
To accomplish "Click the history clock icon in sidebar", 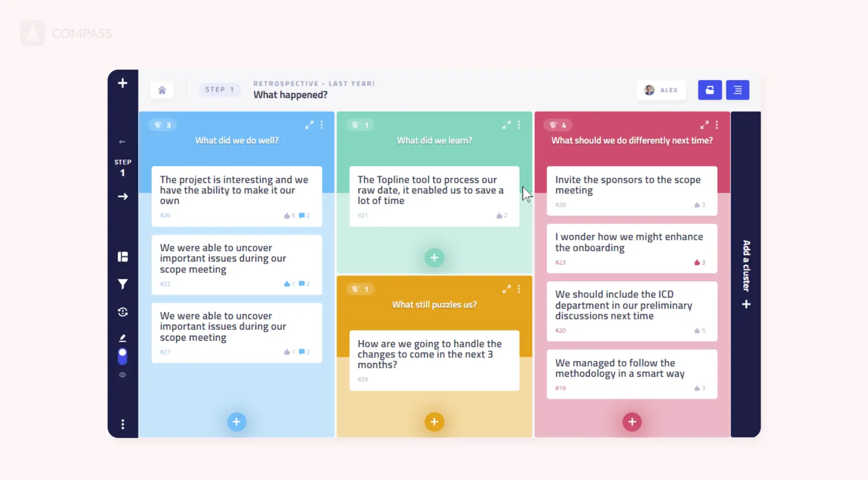I will coord(123,312).
